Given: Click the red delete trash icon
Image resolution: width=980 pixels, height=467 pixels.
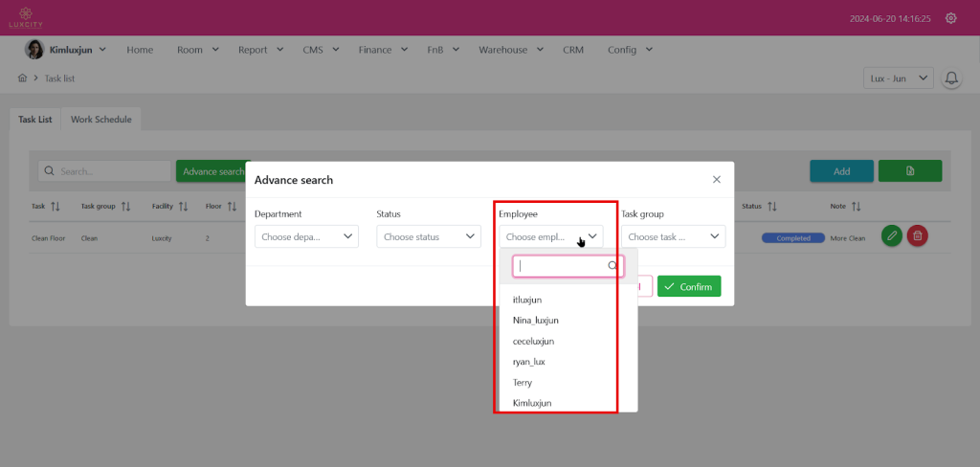Looking at the screenshot, I should coord(917,236).
